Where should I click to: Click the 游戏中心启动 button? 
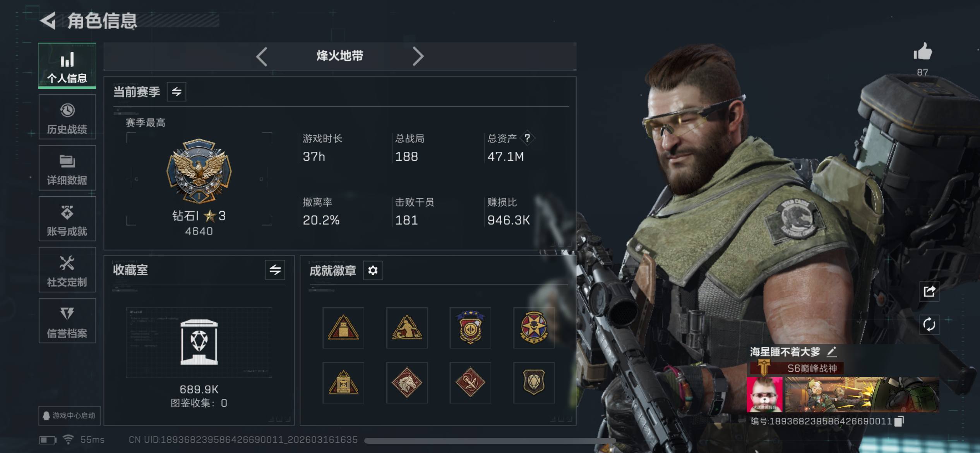coord(69,415)
